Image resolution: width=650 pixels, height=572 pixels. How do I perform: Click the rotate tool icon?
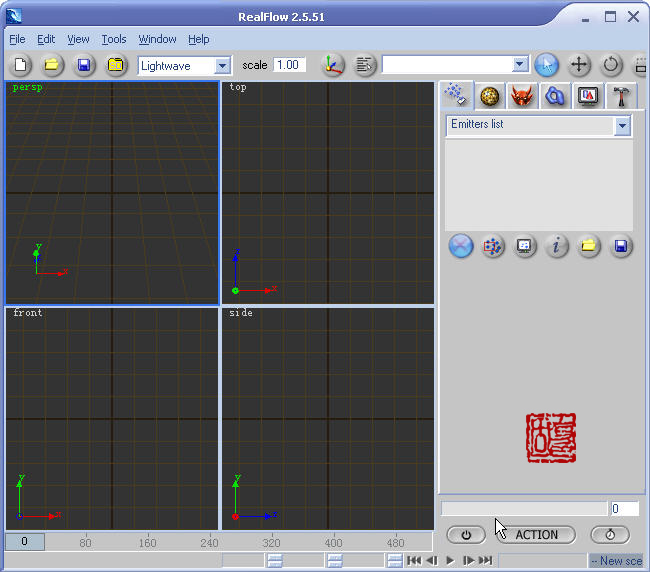pos(611,65)
